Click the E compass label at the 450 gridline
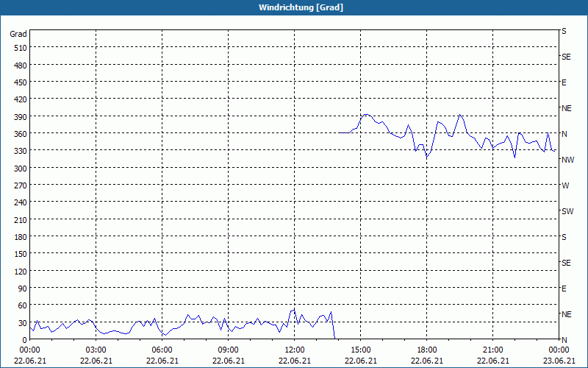This screenshot has height=368, width=588. point(564,82)
